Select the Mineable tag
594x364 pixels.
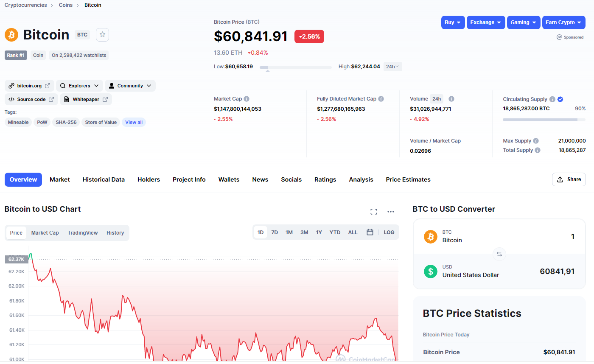pos(18,122)
